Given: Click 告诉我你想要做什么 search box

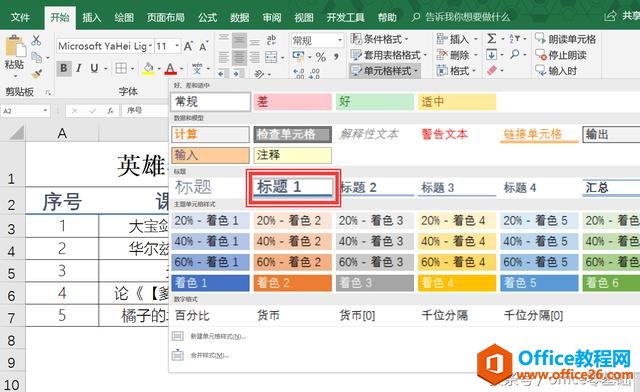Looking at the screenshot, I should click(461, 17).
